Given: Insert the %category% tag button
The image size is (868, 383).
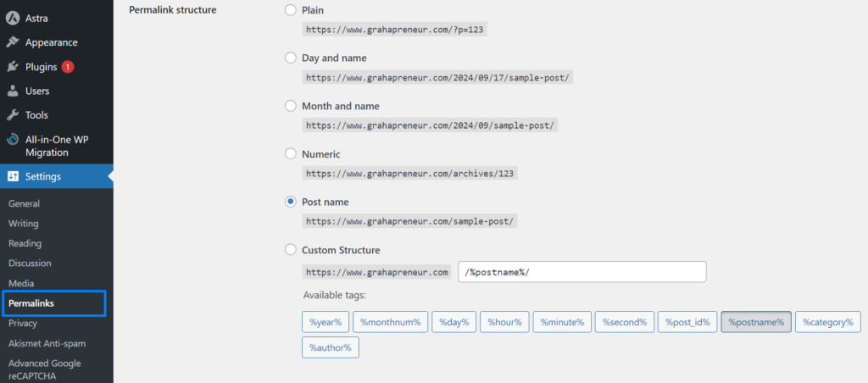Looking at the screenshot, I should pyautogui.click(x=828, y=322).
